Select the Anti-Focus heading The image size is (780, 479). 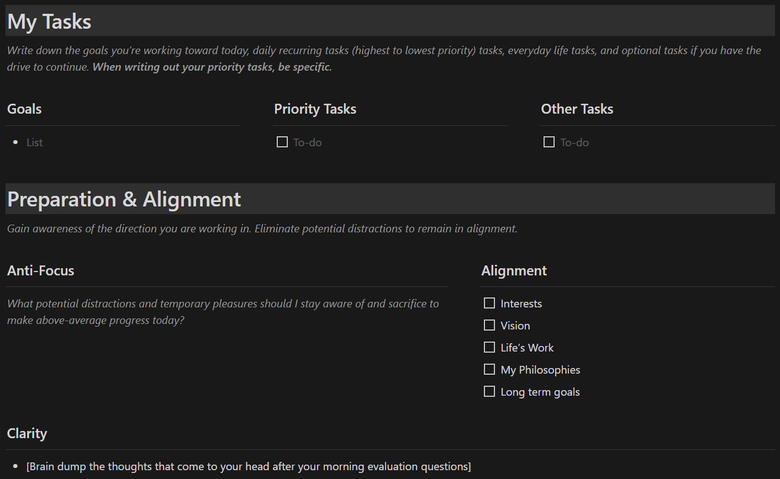(40, 271)
